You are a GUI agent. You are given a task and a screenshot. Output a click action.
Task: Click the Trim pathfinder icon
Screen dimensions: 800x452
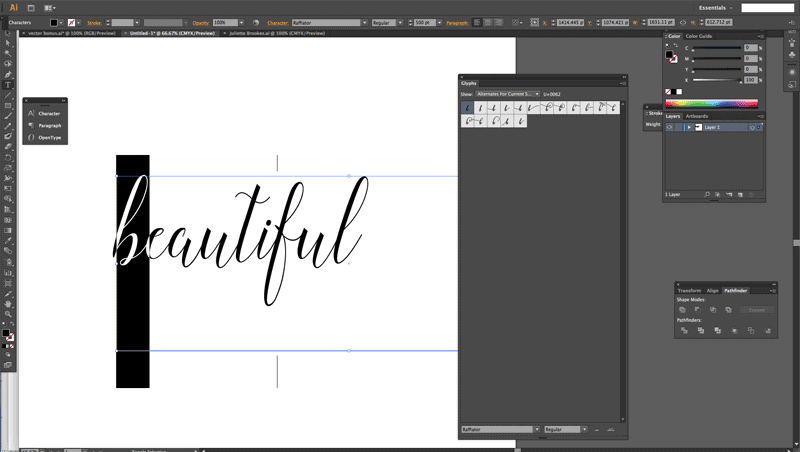701,331
